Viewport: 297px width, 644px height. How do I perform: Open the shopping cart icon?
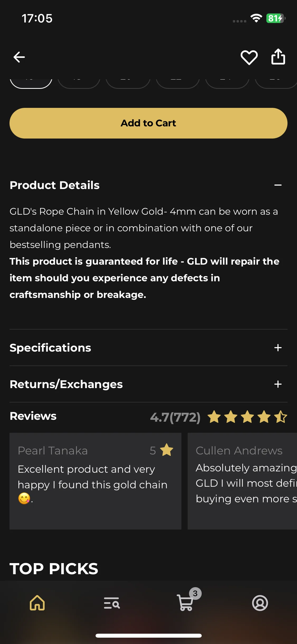coord(186,603)
